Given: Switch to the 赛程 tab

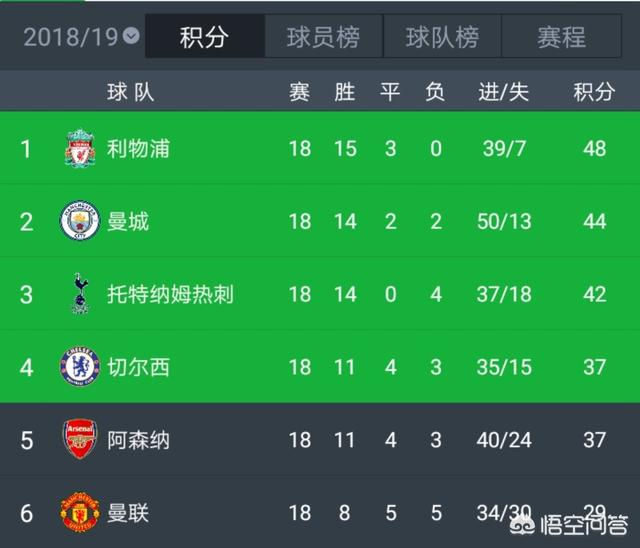Looking at the screenshot, I should coord(561,38).
